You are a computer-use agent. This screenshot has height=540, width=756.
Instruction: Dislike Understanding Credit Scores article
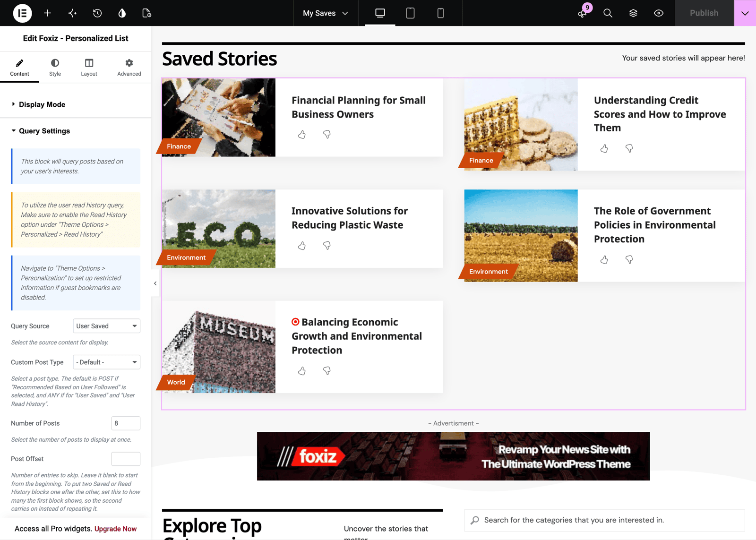pos(629,149)
